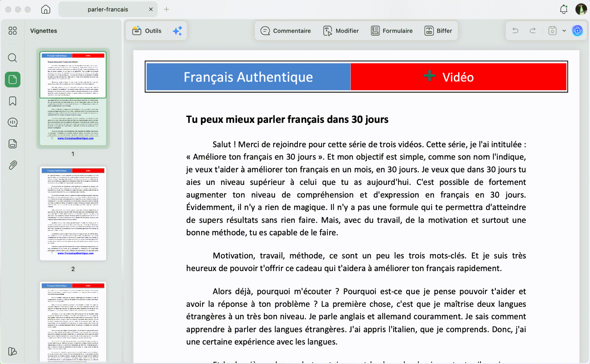Select page 1 thumbnail
The height and width of the screenshot is (364, 590).
(73, 98)
